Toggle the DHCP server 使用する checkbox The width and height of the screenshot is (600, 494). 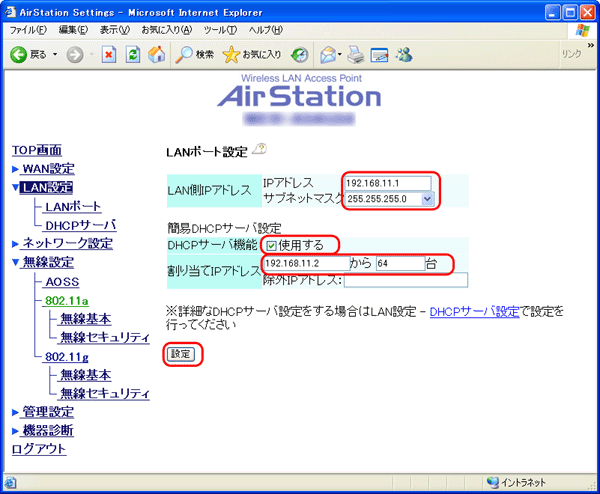271,246
